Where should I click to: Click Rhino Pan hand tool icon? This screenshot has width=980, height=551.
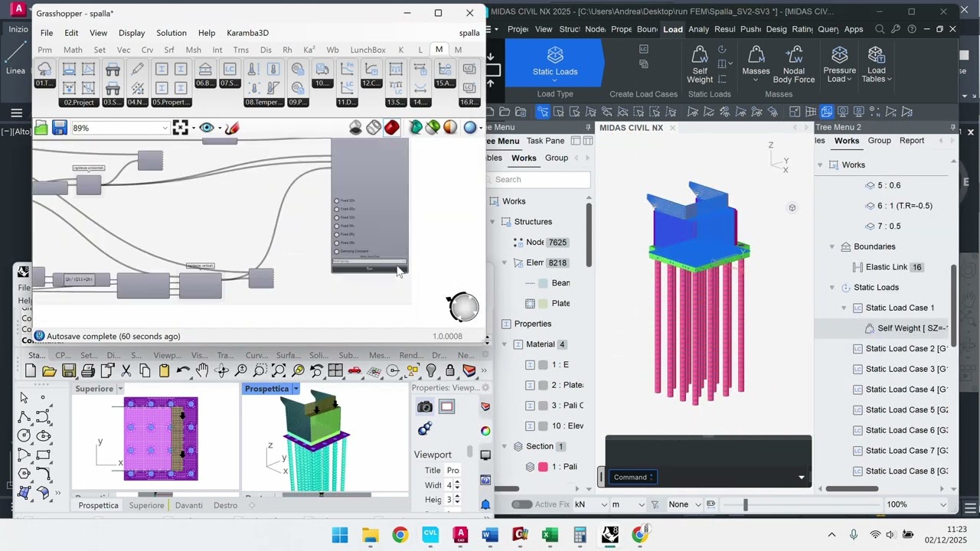coord(202,371)
